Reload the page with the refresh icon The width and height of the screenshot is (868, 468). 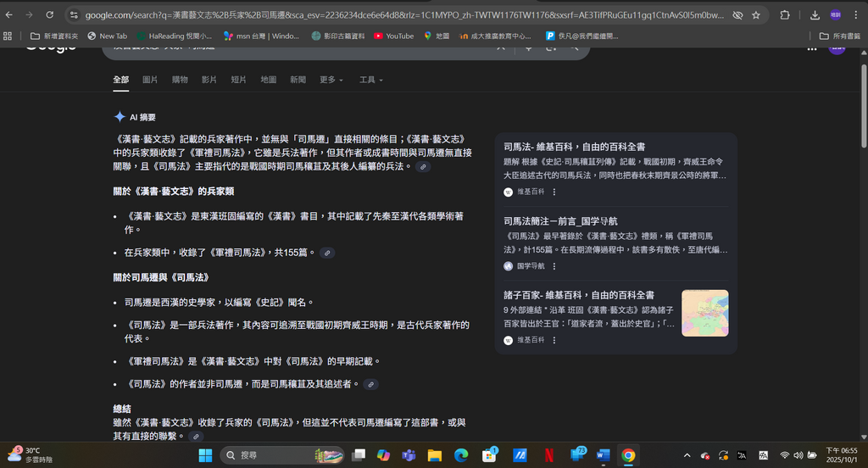[50, 14]
